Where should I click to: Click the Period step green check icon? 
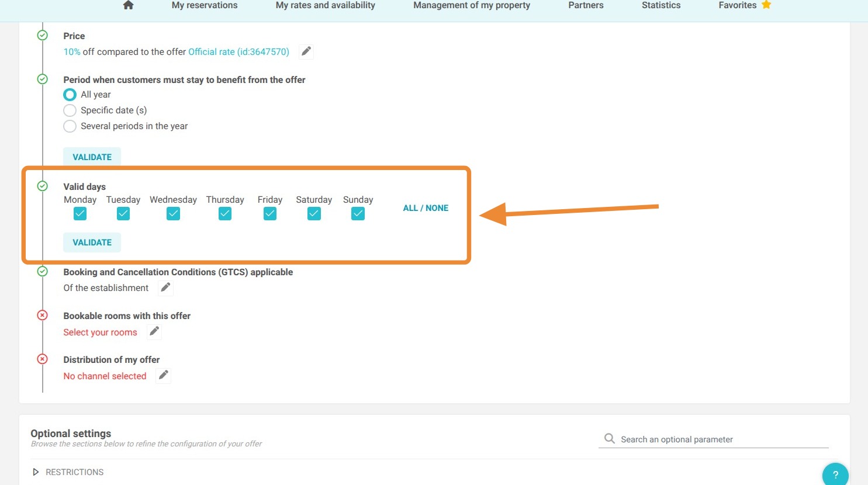pyautogui.click(x=43, y=79)
